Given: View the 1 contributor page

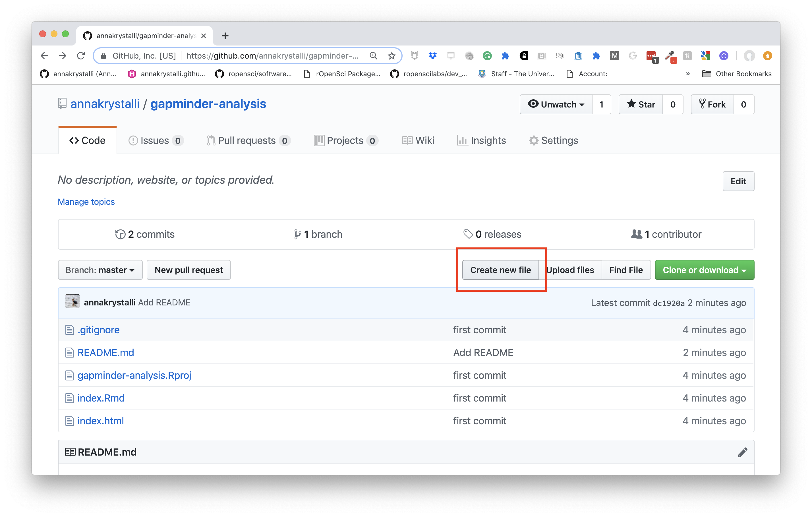Looking at the screenshot, I should pos(666,234).
